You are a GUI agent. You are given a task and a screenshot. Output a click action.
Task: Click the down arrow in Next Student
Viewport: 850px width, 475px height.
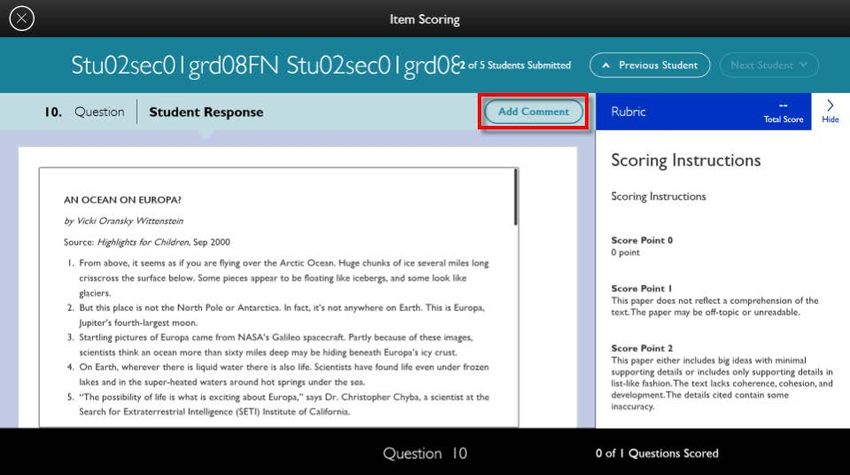coord(803,65)
